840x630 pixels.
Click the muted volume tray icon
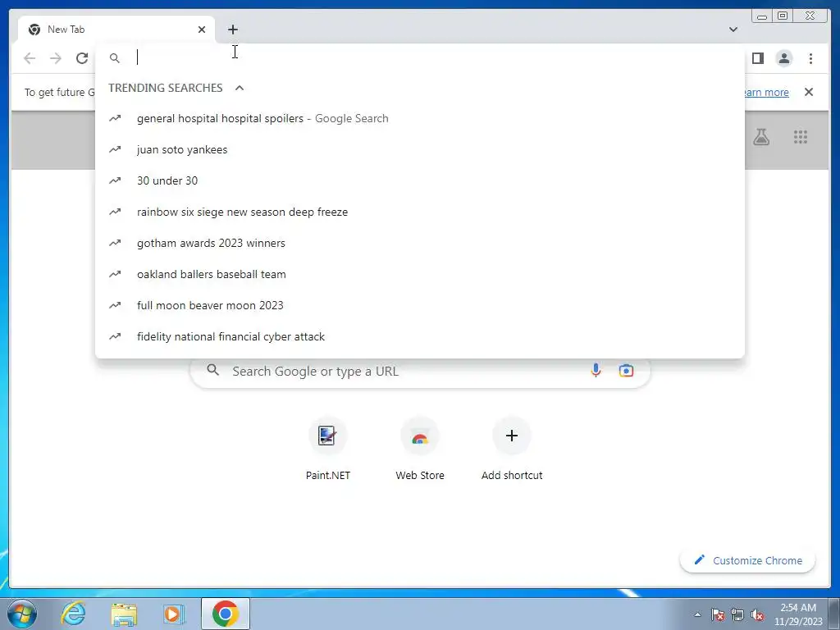(757, 614)
